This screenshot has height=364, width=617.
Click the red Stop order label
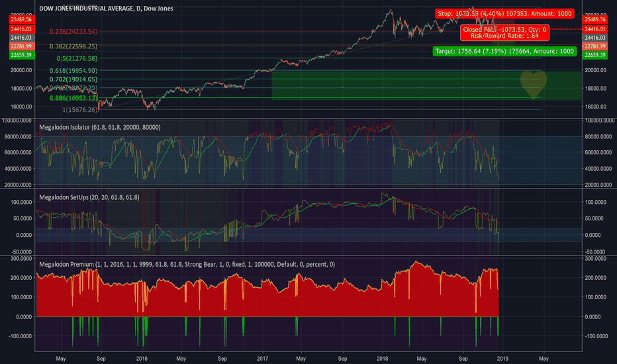pos(504,14)
